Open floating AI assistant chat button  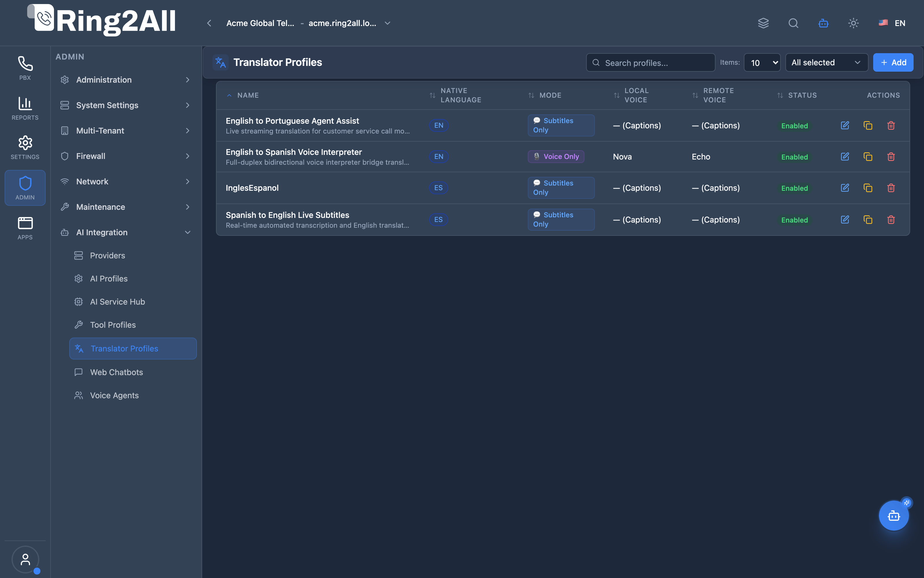[893, 516]
